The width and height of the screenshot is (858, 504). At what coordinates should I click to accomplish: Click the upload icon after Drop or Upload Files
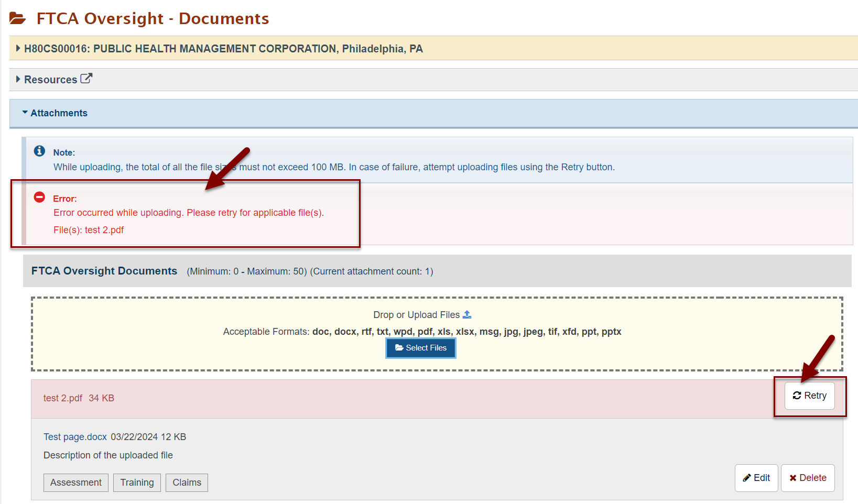click(467, 314)
